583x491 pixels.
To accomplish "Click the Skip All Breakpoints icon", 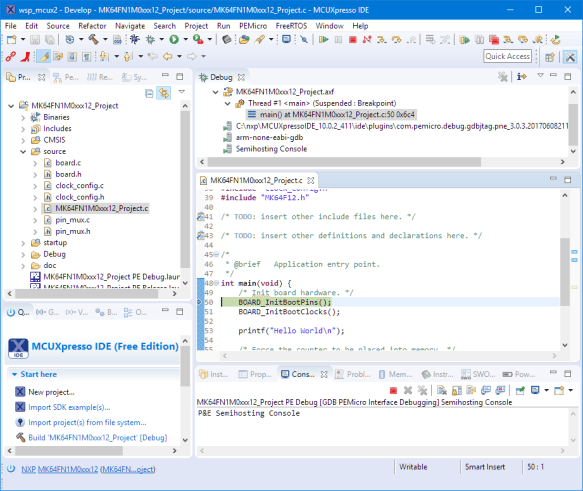I will (x=304, y=39).
